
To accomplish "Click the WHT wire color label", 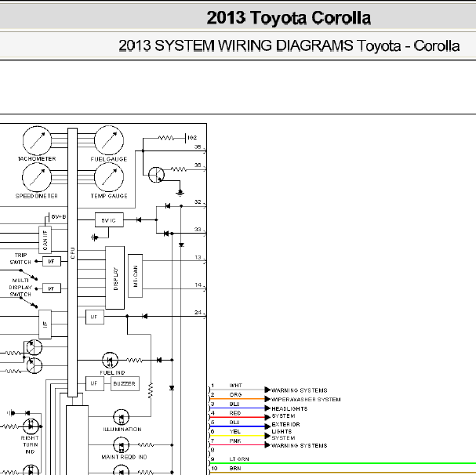I will (236, 386).
